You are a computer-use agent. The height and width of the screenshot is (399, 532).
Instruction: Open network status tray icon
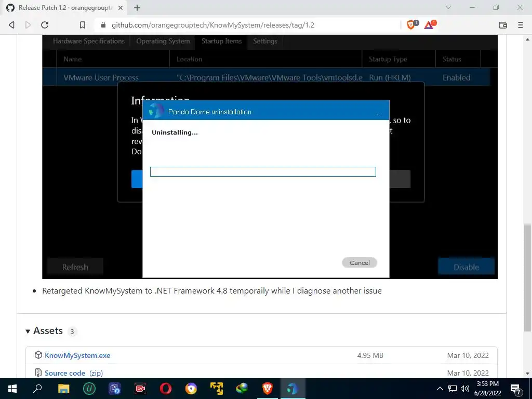click(453, 389)
